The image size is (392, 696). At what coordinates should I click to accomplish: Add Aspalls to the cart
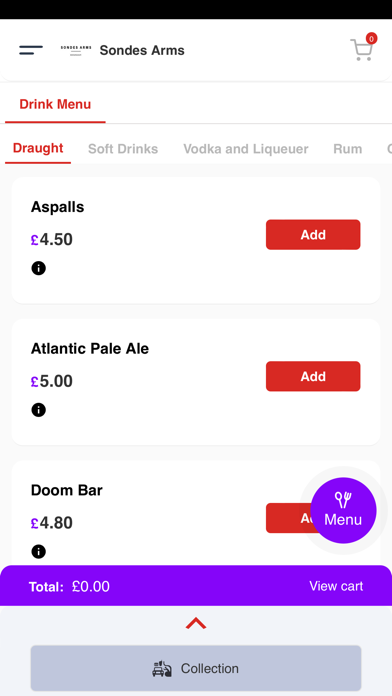[x=313, y=234]
